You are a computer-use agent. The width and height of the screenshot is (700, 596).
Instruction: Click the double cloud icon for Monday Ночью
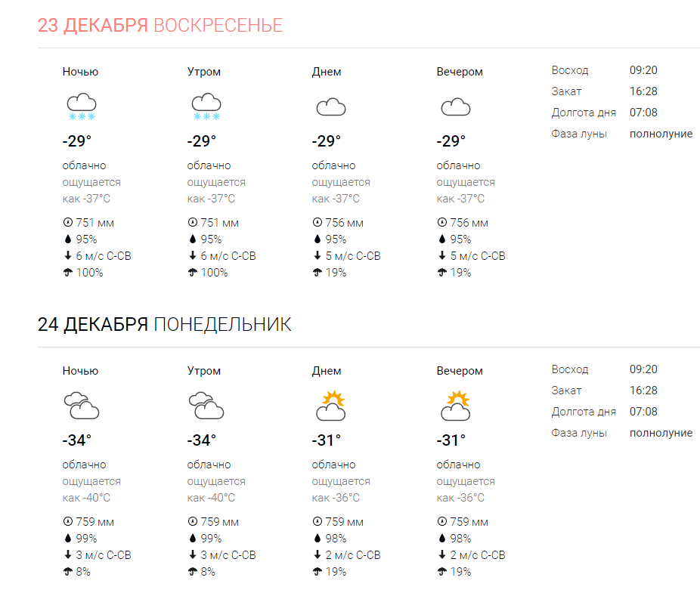tap(81, 406)
